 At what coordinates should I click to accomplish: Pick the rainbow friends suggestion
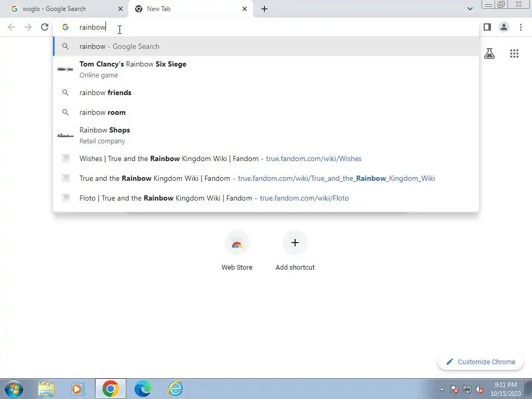tap(267, 92)
